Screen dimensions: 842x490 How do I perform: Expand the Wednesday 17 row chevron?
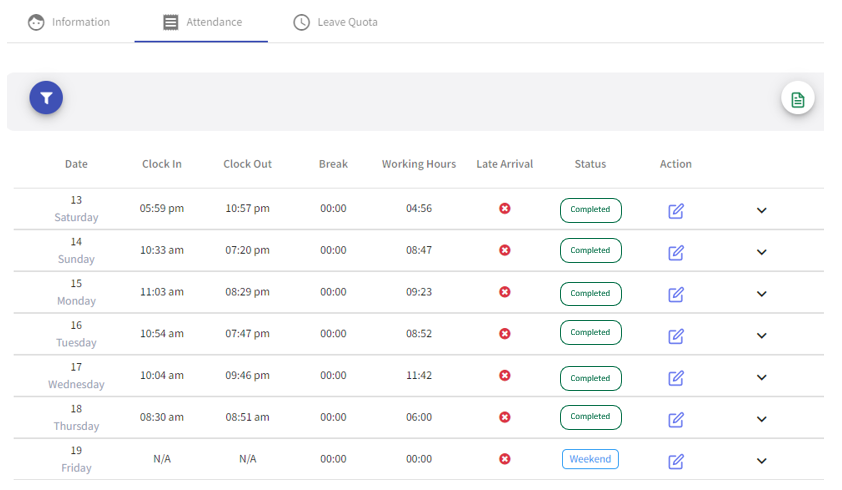click(x=761, y=377)
